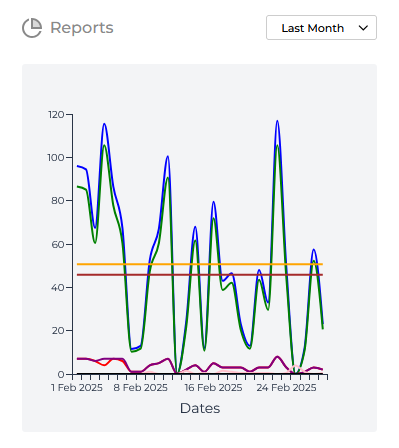This screenshot has height=448, width=399.
Task: Click the green line peak near 4 Feb
Action: (104, 146)
